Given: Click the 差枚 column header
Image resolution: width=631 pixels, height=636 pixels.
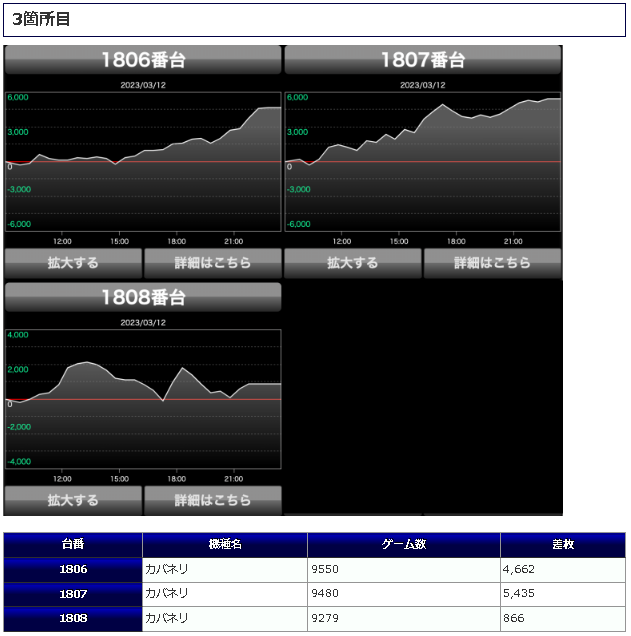Looking at the screenshot, I should point(563,545).
